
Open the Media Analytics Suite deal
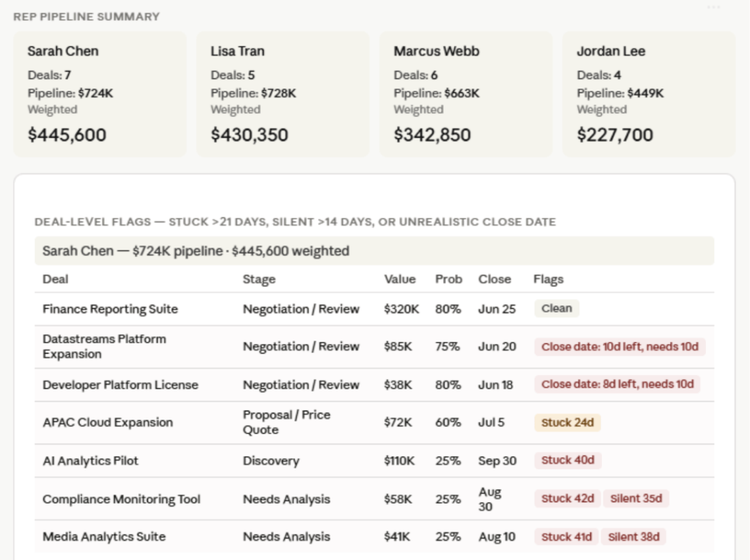(x=104, y=537)
